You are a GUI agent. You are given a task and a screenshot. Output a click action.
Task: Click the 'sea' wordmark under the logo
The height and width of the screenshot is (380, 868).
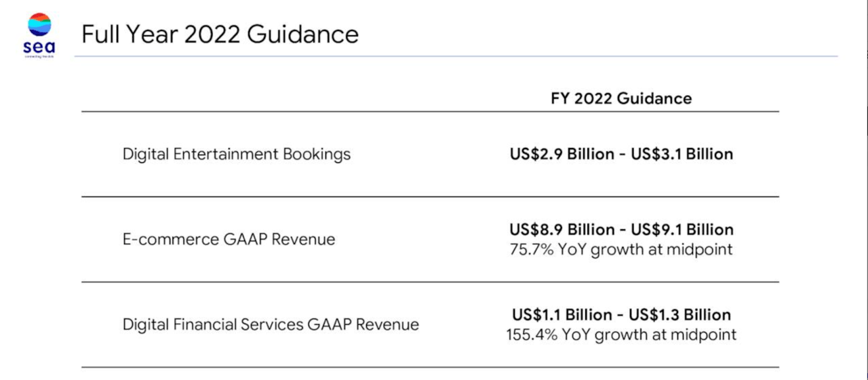pos(40,47)
